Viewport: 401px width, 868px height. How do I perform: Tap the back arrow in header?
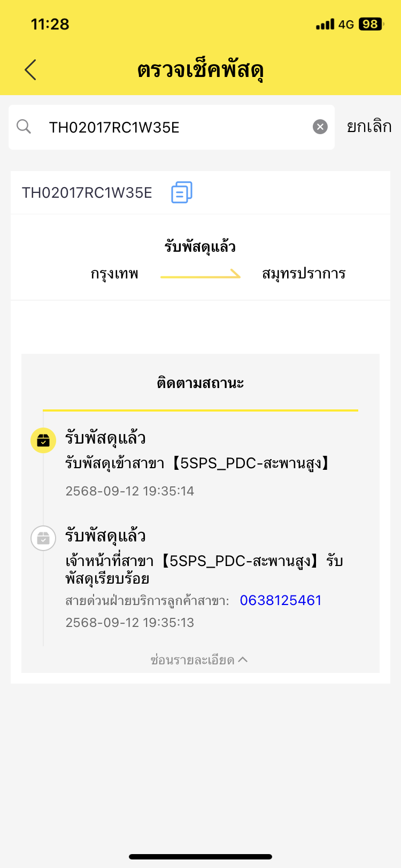coord(30,70)
